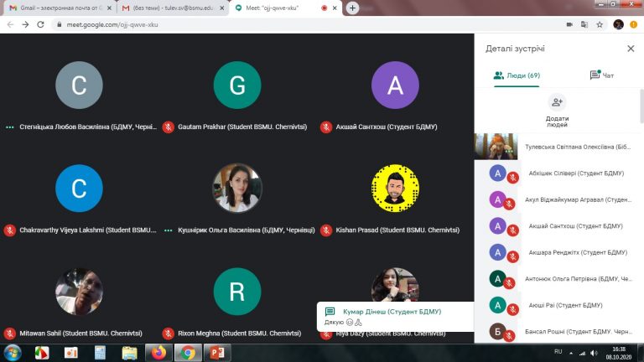Open the Windows Start menu

[13, 351]
